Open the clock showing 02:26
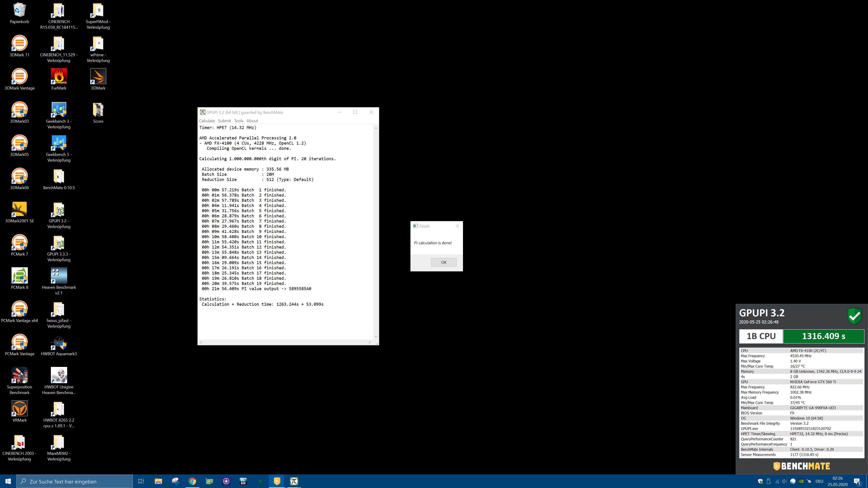868x488 pixels. point(837,481)
